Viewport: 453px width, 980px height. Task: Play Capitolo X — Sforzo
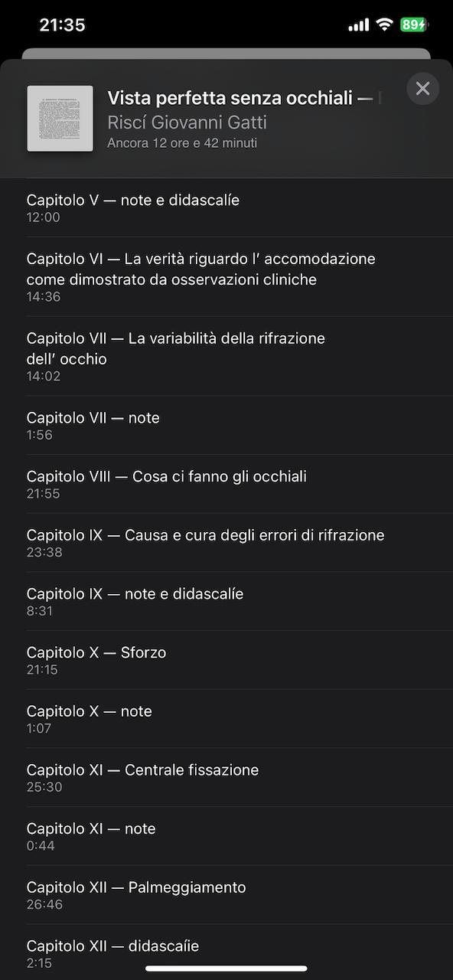tap(226, 660)
